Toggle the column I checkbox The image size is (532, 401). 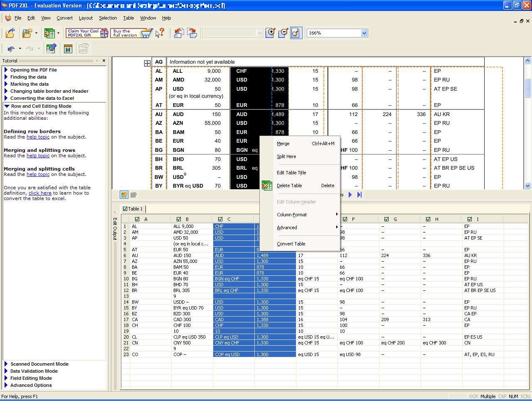tap(470, 219)
